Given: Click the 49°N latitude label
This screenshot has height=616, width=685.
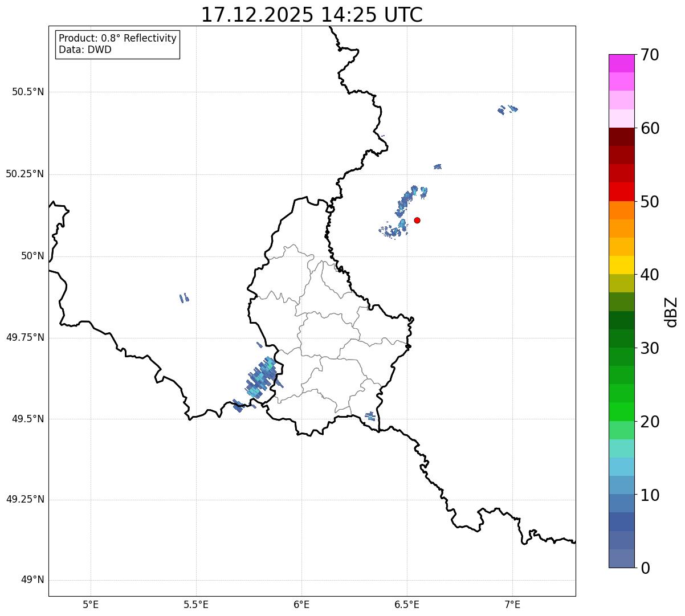Looking at the screenshot, I should (32, 580).
